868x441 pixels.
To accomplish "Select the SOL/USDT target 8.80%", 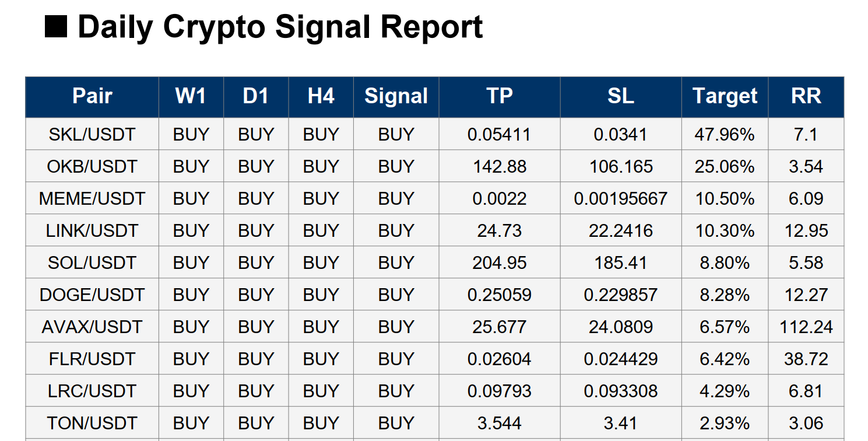I will 725,263.
